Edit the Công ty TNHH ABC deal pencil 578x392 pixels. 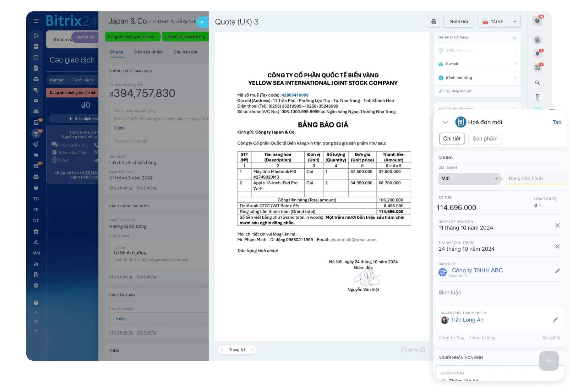[557, 271]
